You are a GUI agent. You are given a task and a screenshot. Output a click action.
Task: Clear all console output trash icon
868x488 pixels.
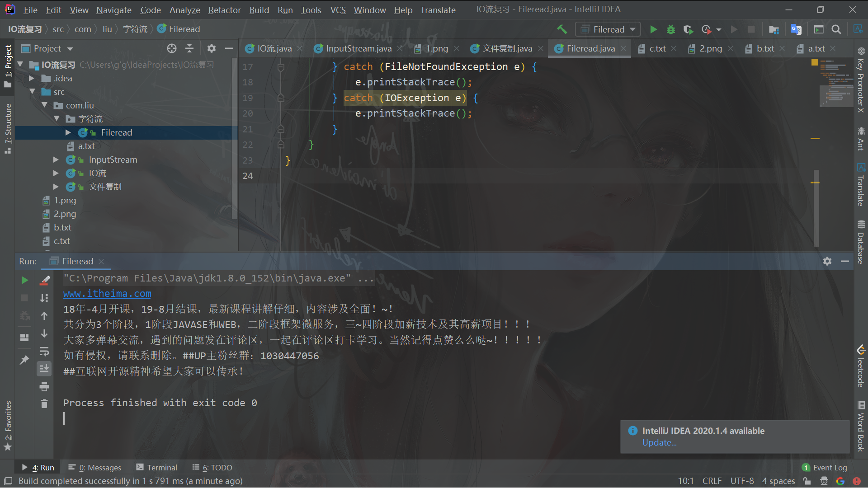44,404
